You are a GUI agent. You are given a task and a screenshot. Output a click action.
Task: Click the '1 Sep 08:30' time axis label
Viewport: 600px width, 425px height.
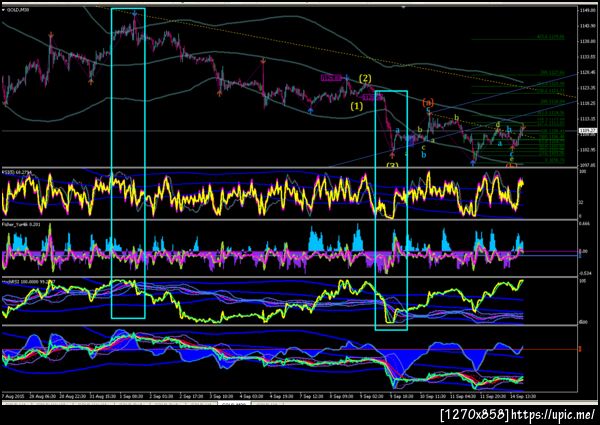(130, 396)
